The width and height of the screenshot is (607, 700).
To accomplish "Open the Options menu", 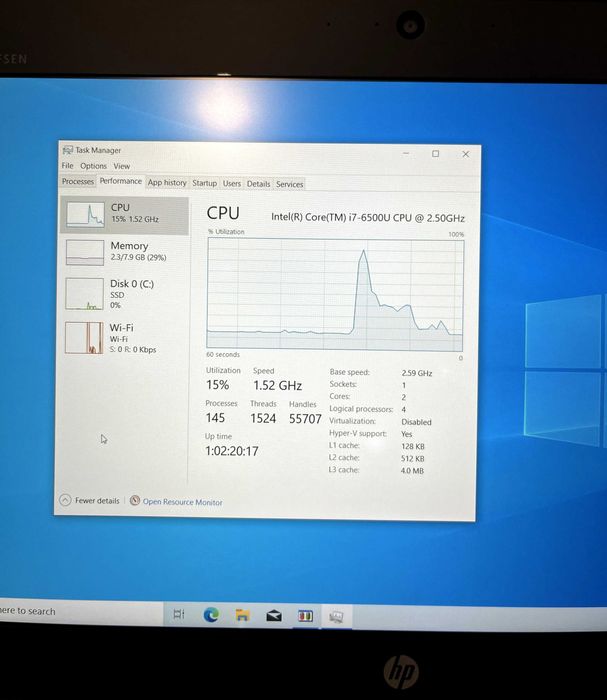I will point(93,166).
